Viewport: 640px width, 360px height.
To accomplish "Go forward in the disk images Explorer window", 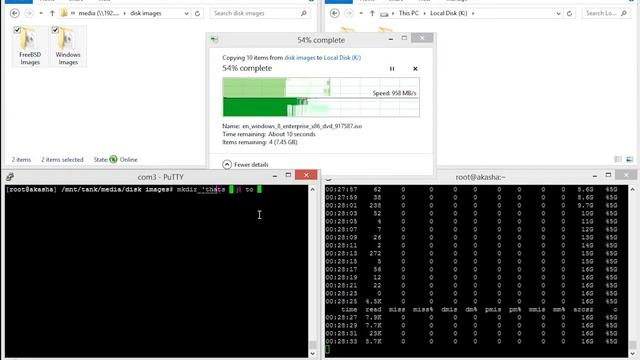I will tap(29, 13).
